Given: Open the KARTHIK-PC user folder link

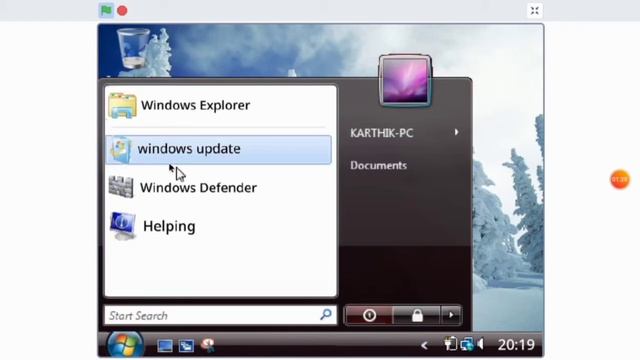Looking at the screenshot, I should click(382, 133).
